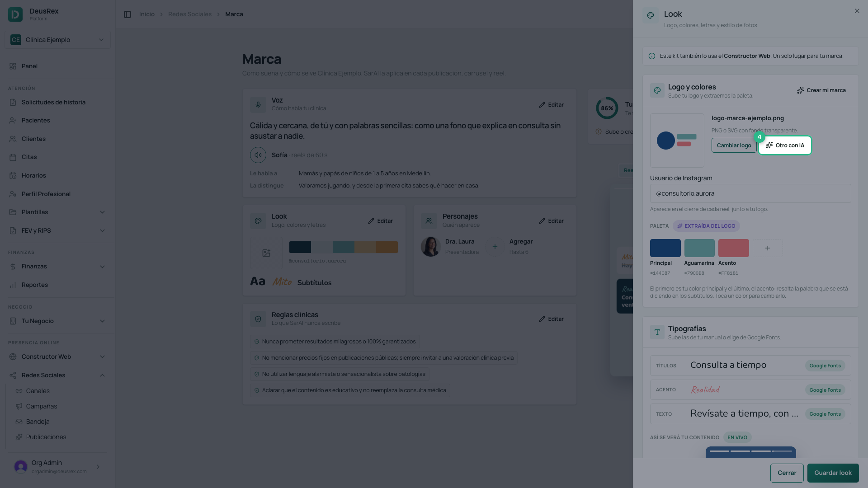Open Solicitudes de historia
This screenshot has height=488, width=868.
(x=57, y=102)
